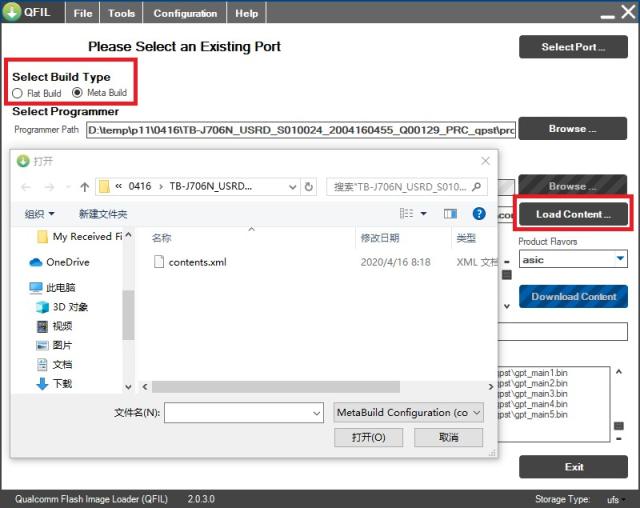Click the search box in file dialog

pos(407,187)
